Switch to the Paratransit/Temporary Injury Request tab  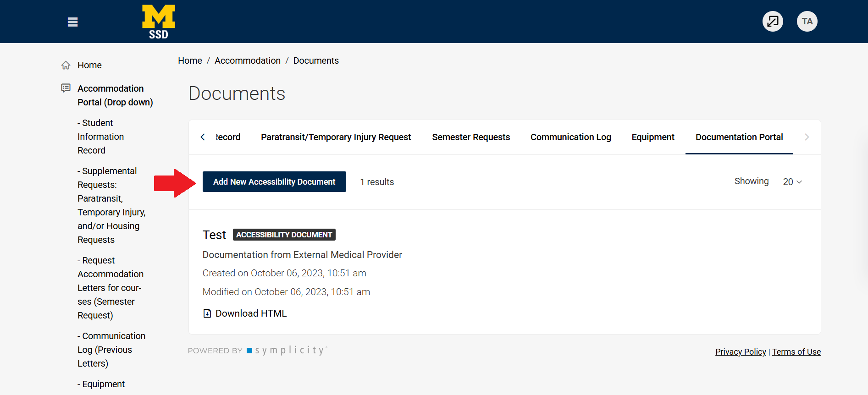click(x=336, y=137)
